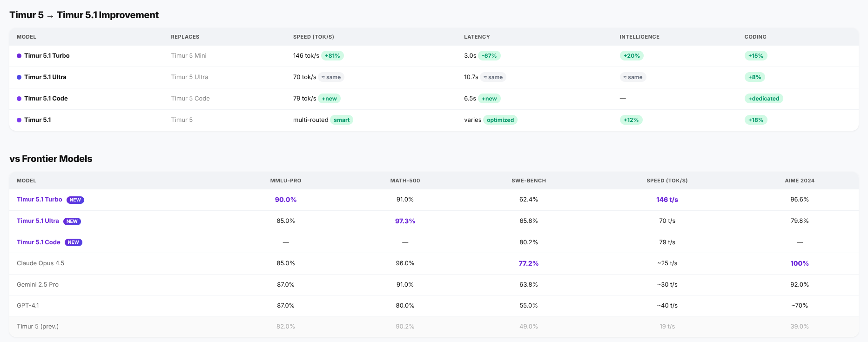Click the AIME 2024 column header
This screenshot has width=868, height=342.
[800, 181]
